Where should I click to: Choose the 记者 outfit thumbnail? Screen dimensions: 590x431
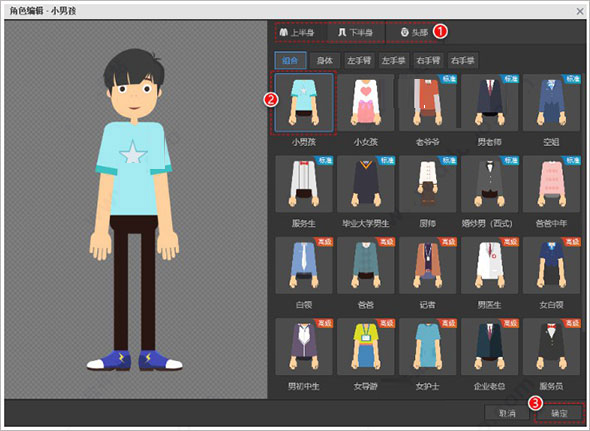coord(427,265)
